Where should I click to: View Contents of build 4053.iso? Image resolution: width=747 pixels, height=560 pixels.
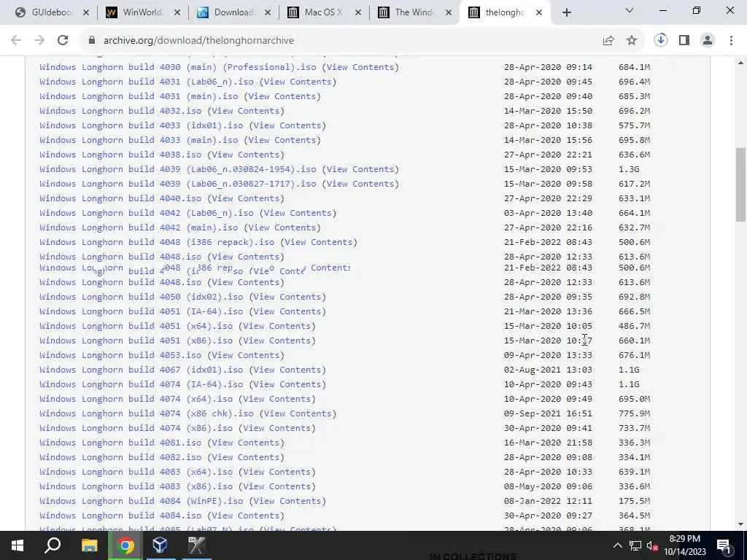pyautogui.click(x=245, y=355)
